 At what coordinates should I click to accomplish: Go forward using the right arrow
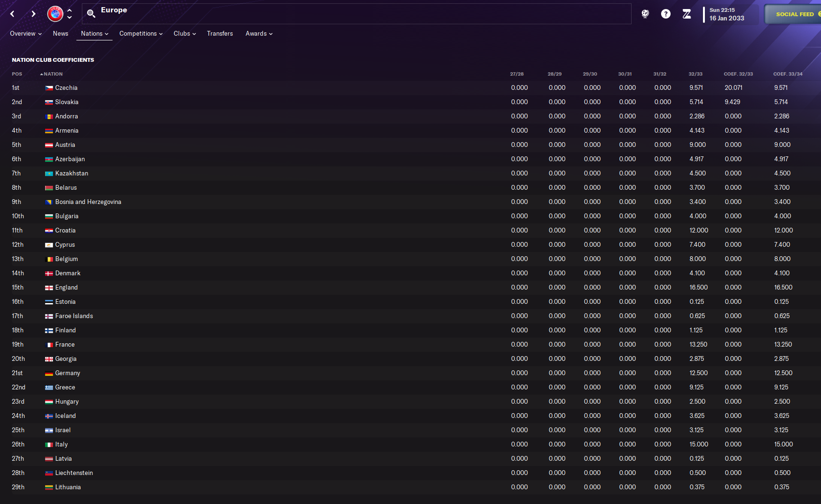click(x=33, y=14)
